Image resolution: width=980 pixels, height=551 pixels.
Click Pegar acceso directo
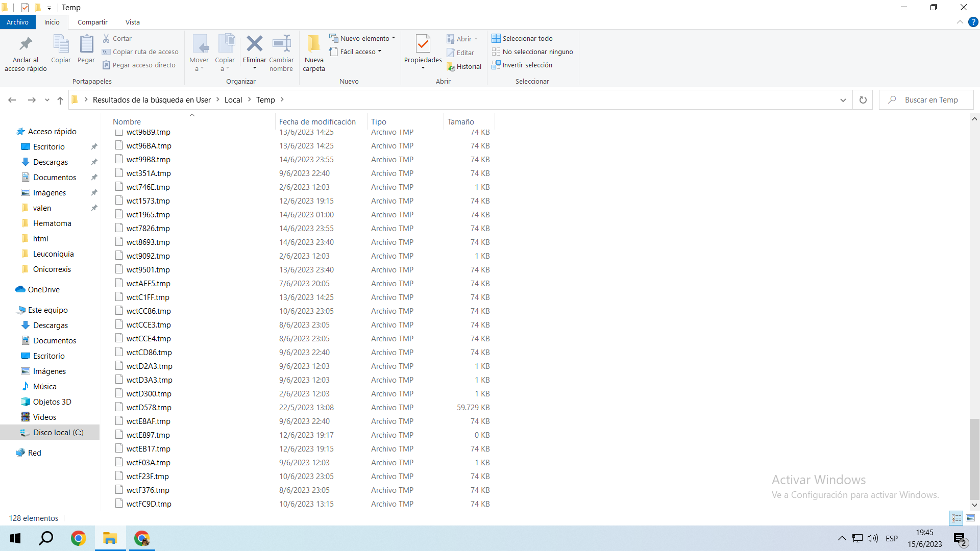point(139,65)
